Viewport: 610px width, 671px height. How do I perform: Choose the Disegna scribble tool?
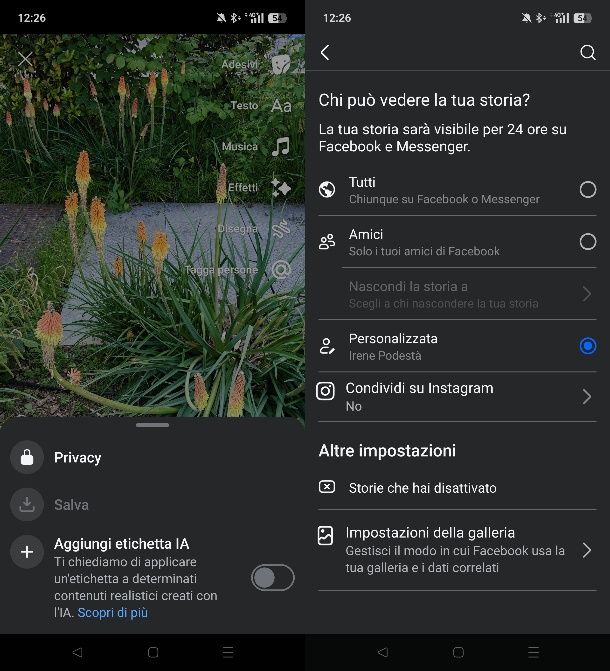click(281, 228)
